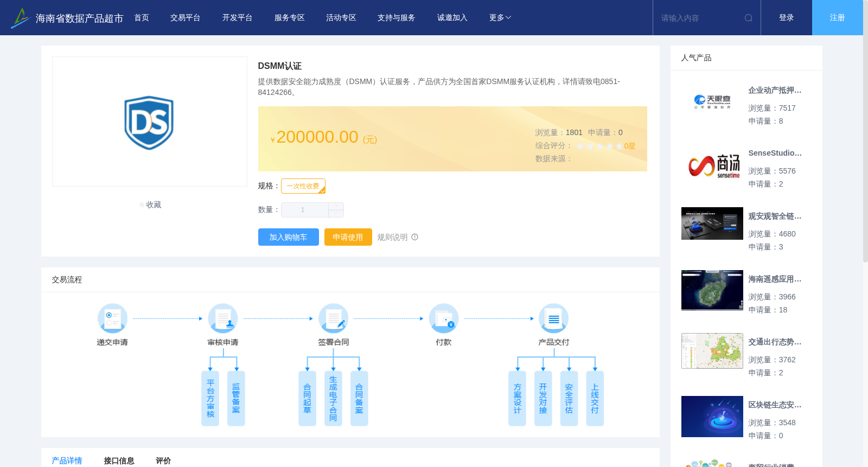
Task: Click the 生成电子合同 sub-step box
Action: pyautogui.click(x=333, y=399)
